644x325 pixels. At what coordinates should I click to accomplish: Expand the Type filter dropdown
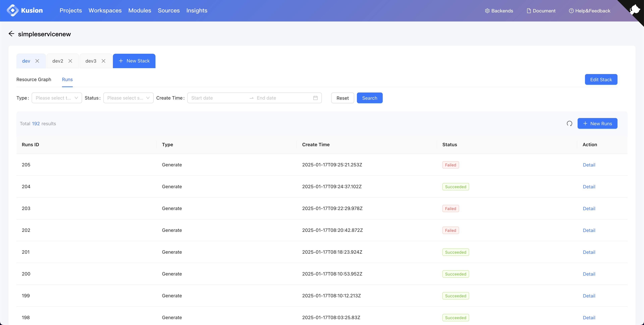pos(57,98)
